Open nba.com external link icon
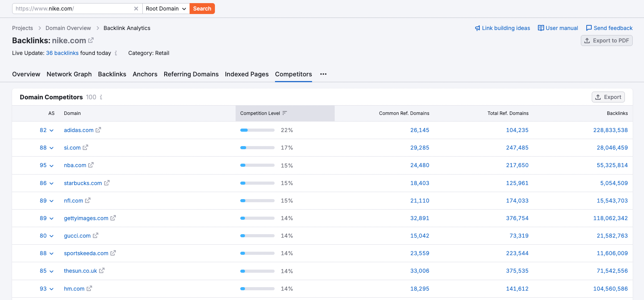The image size is (644, 300). pyautogui.click(x=91, y=165)
